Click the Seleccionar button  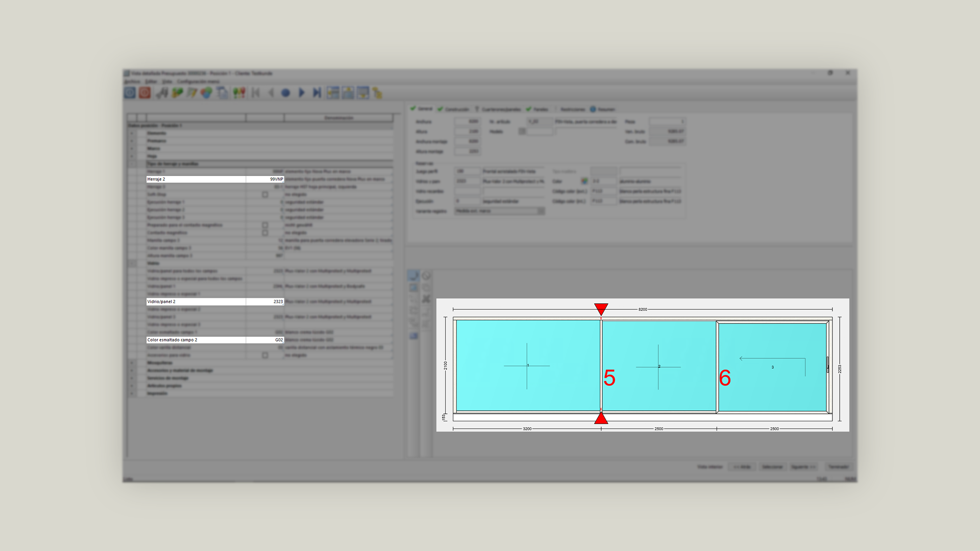click(772, 467)
